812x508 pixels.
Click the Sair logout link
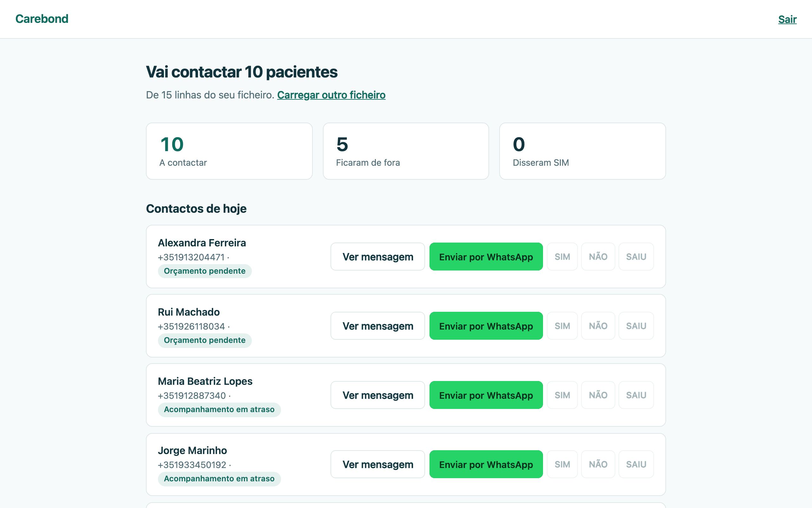(787, 19)
